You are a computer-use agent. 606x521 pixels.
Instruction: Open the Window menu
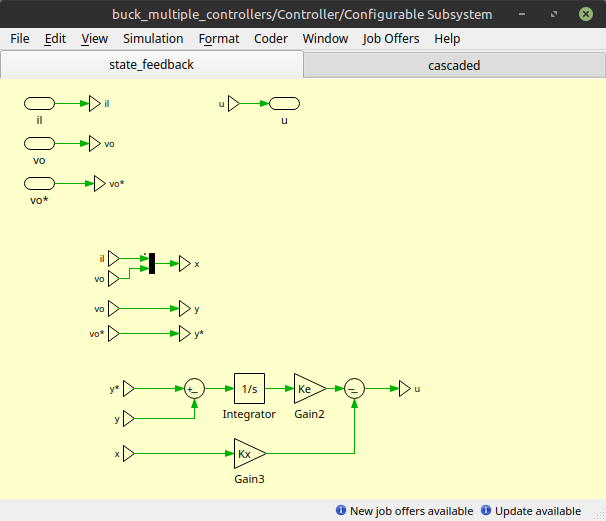point(325,39)
